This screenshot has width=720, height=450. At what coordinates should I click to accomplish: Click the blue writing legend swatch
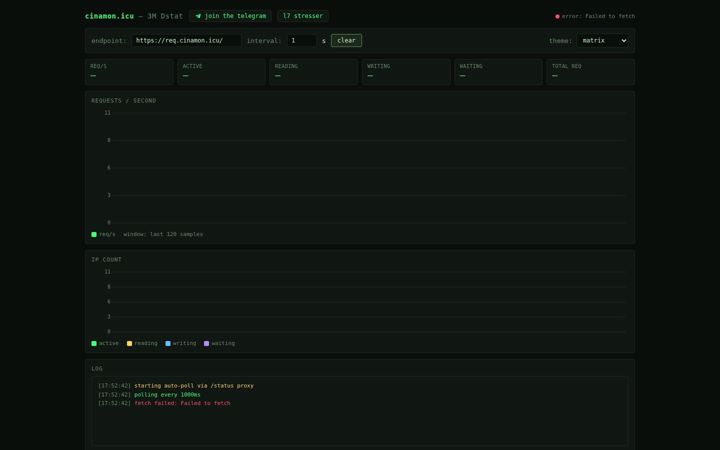(168, 343)
